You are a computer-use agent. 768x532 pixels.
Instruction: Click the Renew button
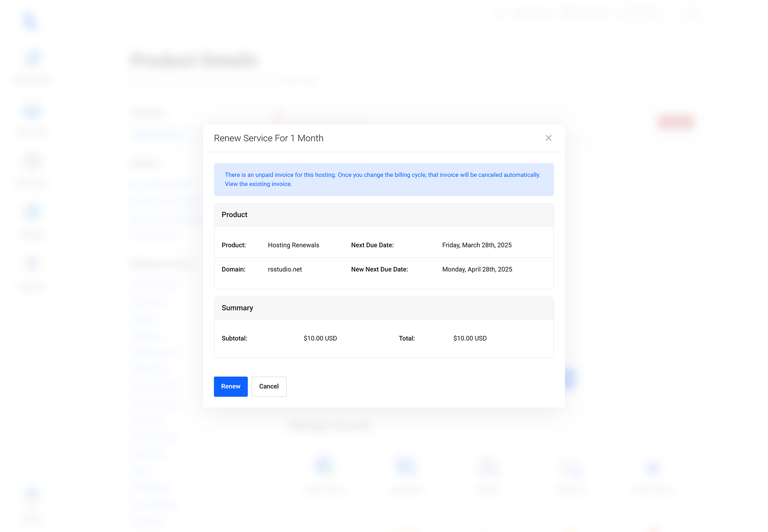230,387
